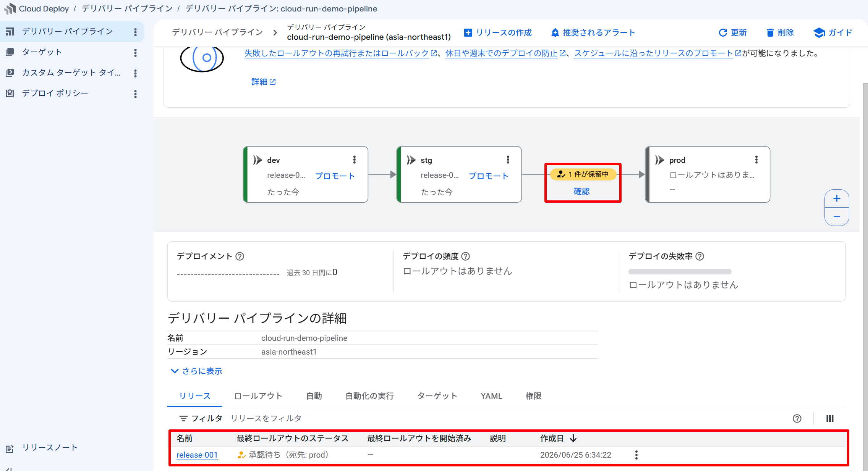Sort by 作成日 column header
The height and width of the screenshot is (471, 868).
558,439
